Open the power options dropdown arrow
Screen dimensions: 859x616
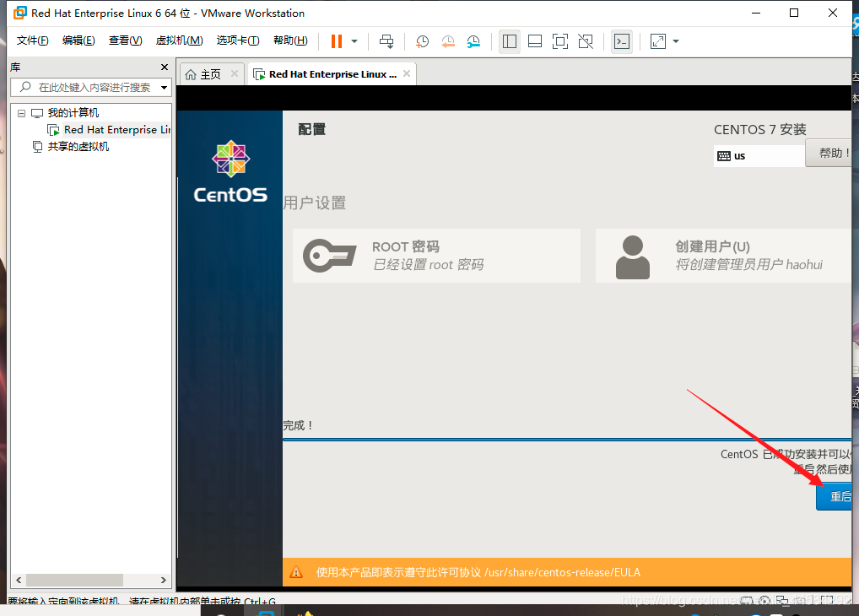pos(354,41)
